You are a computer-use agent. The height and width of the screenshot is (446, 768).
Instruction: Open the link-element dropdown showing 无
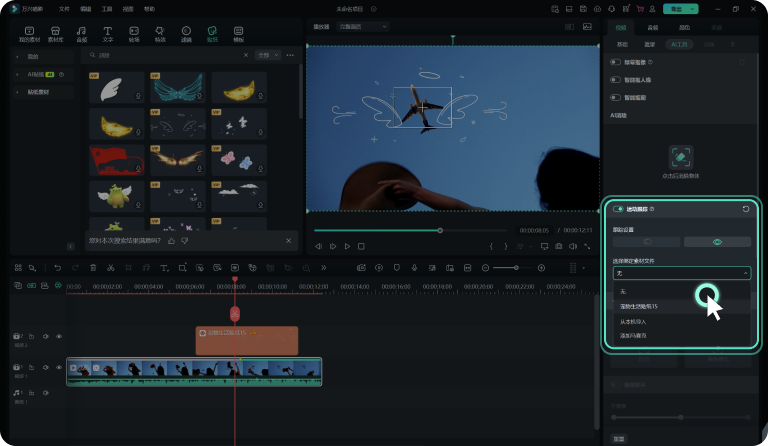coord(680,272)
